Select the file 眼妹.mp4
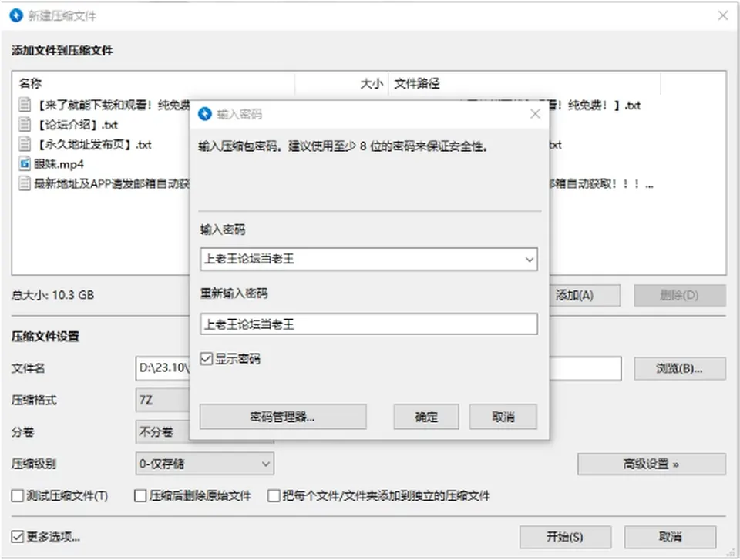This screenshot has height=560, width=740. click(x=59, y=164)
